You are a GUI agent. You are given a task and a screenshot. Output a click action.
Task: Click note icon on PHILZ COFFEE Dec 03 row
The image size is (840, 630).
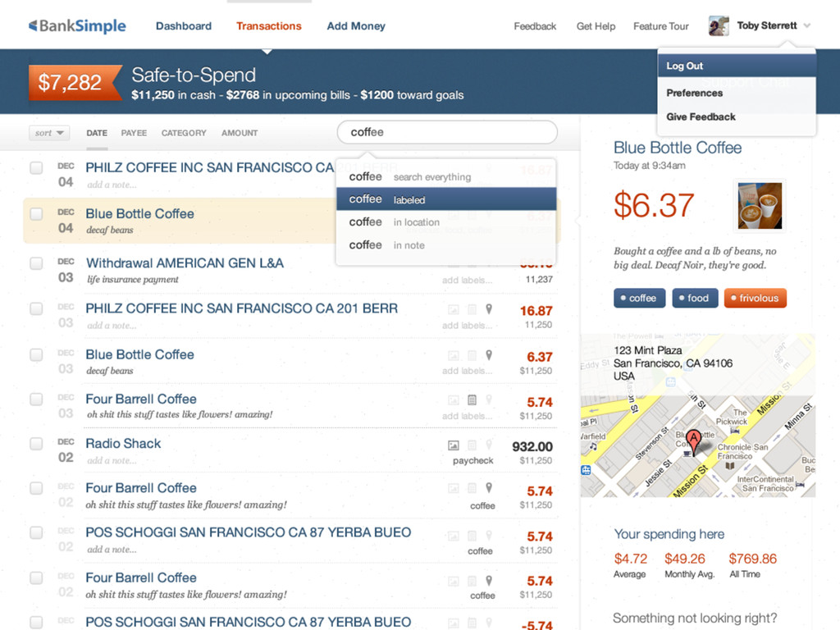click(472, 309)
